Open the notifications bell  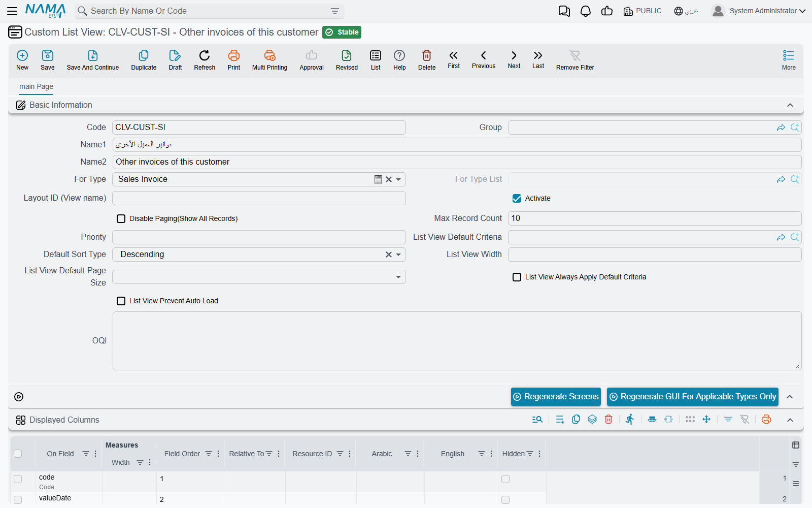pyautogui.click(x=586, y=11)
